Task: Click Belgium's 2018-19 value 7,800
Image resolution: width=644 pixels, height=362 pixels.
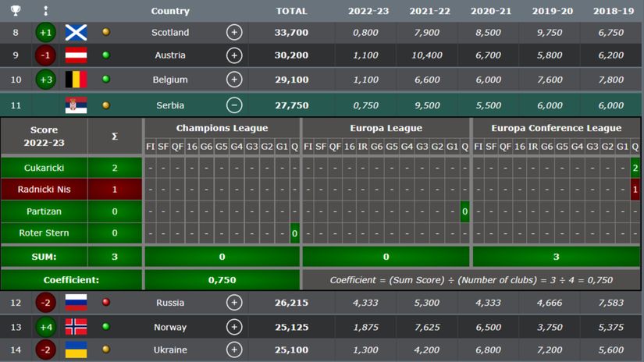Action: coord(610,80)
